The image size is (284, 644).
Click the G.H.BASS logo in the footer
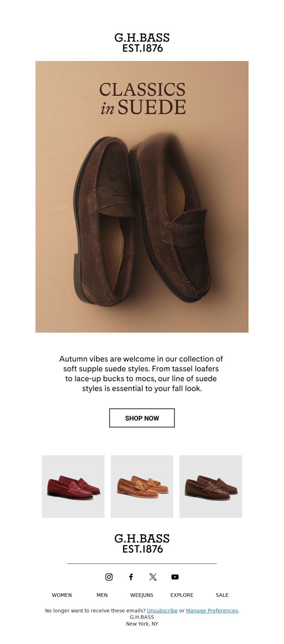[142, 543]
